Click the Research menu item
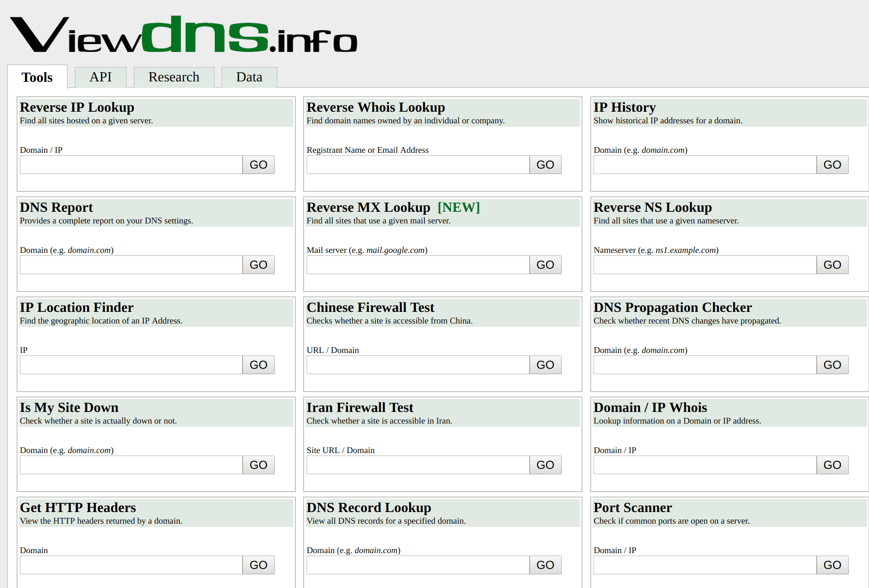Viewport: 869px width, 588px height. click(x=174, y=77)
